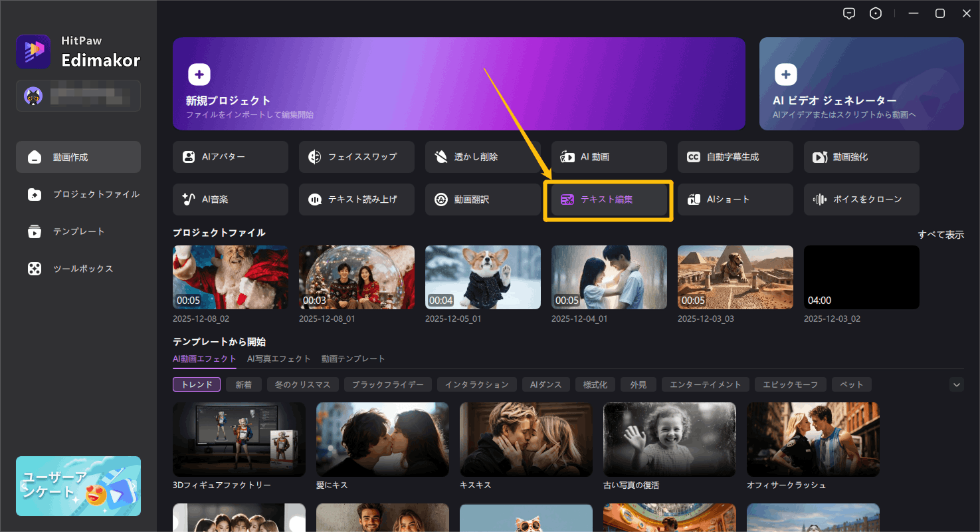Click the すべて表示 link
The image size is (980, 532).
point(940,235)
